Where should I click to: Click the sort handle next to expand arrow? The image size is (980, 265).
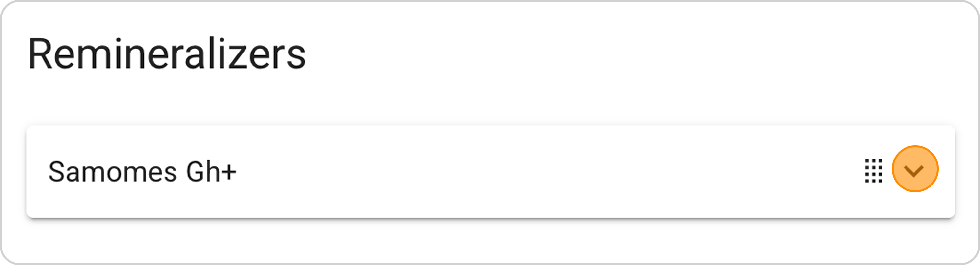click(x=873, y=171)
